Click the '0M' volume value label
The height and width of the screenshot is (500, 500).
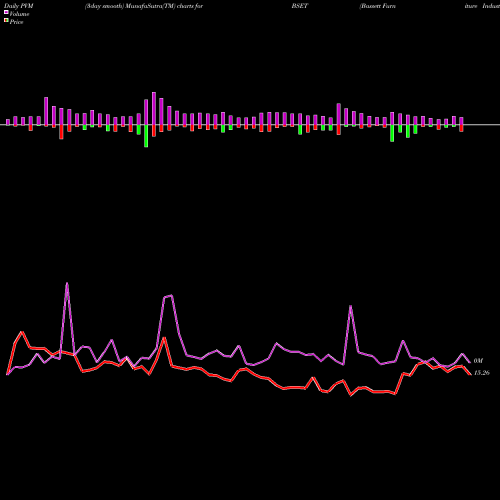478,361
